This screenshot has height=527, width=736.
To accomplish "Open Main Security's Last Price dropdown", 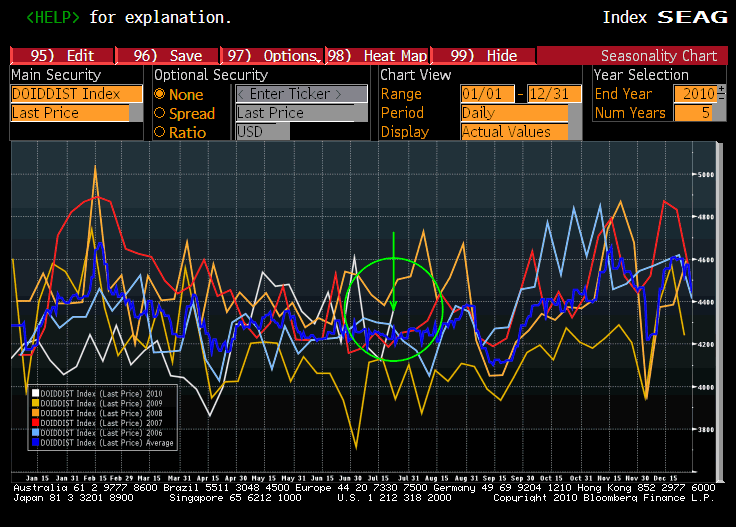I will point(70,113).
